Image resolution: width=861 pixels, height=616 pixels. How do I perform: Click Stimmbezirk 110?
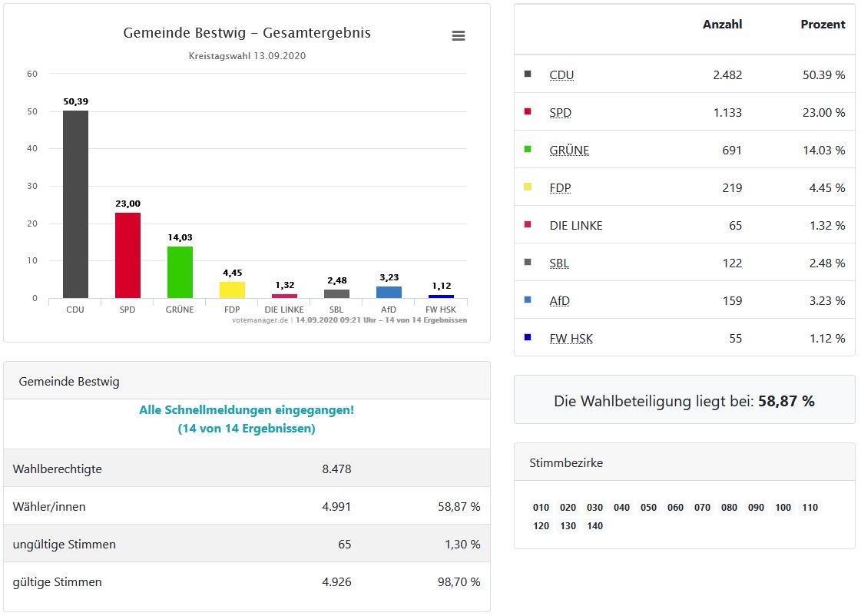click(810, 508)
